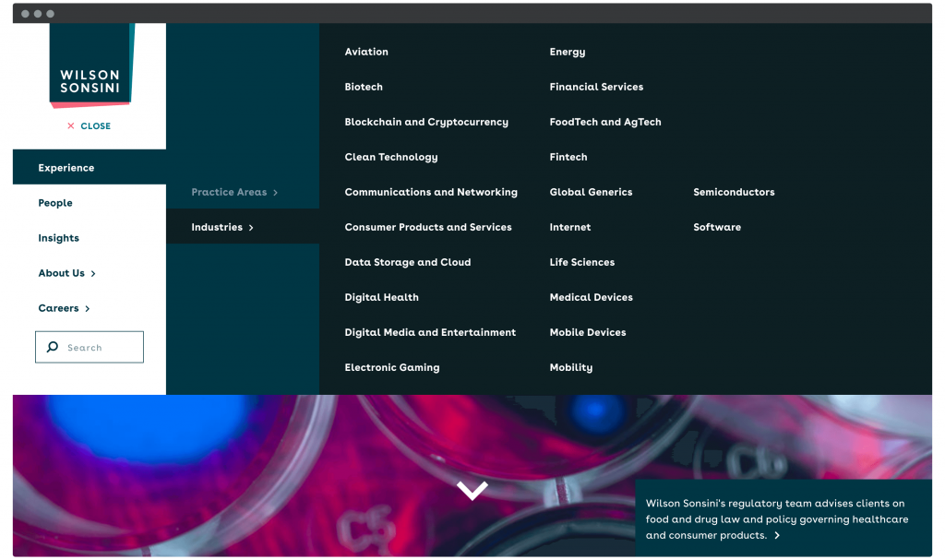Viewport: 945px width, 560px height.
Task: Open Blockchain and Cryptocurrency link
Action: 426,122
